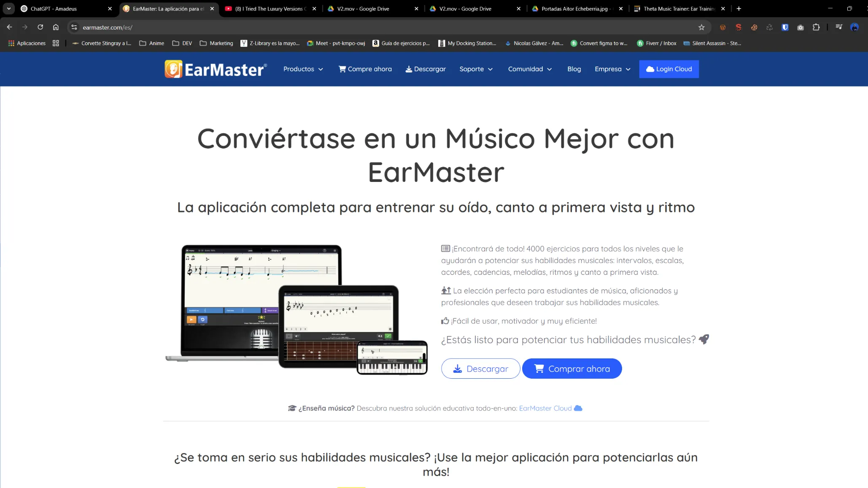Click the Comprar ahora button
The image size is (868, 488).
[x=572, y=369]
